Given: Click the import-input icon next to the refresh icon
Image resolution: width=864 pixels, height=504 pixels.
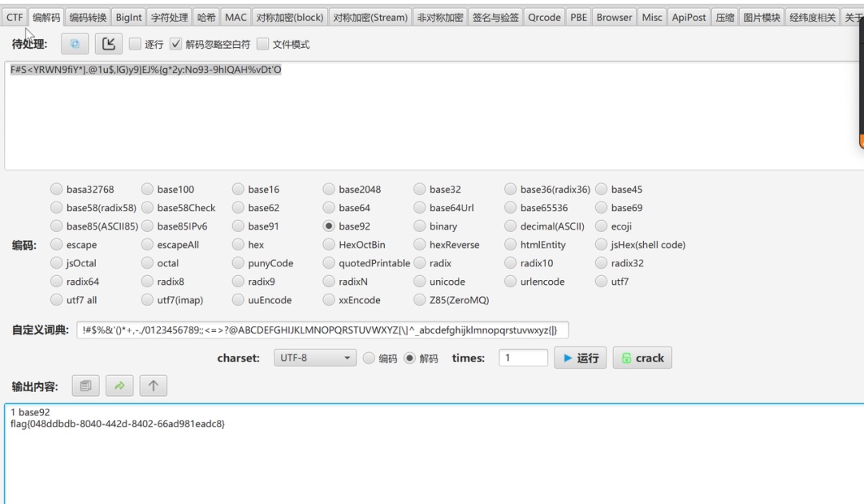Looking at the screenshot, I should click(x=109, y=44).
